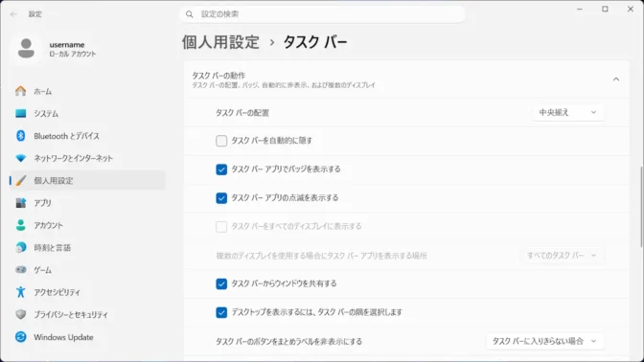
Task: Click the アプリ icon in sidebar
Action: point(20,203)
